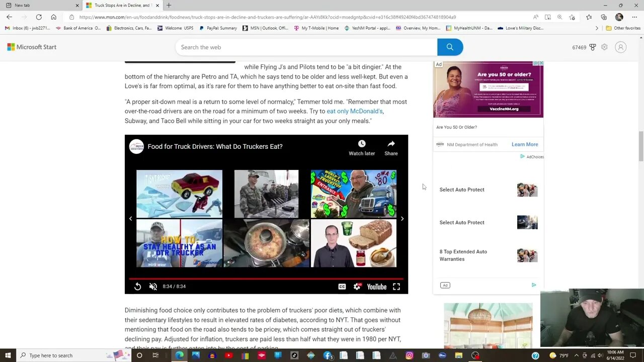Viewport: 644px width, 362px height.
Task: Open the video on YouTube
Action: coord(376,287)
